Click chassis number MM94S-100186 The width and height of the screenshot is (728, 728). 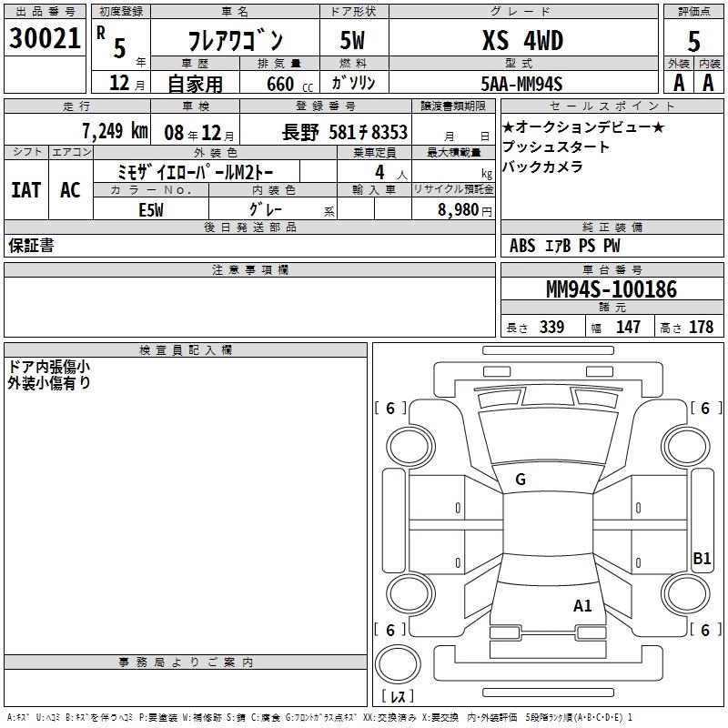coord(612,289)
